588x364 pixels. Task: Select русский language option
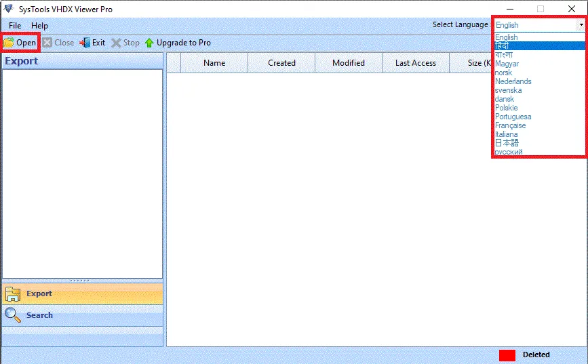click(x=509, y=152)
